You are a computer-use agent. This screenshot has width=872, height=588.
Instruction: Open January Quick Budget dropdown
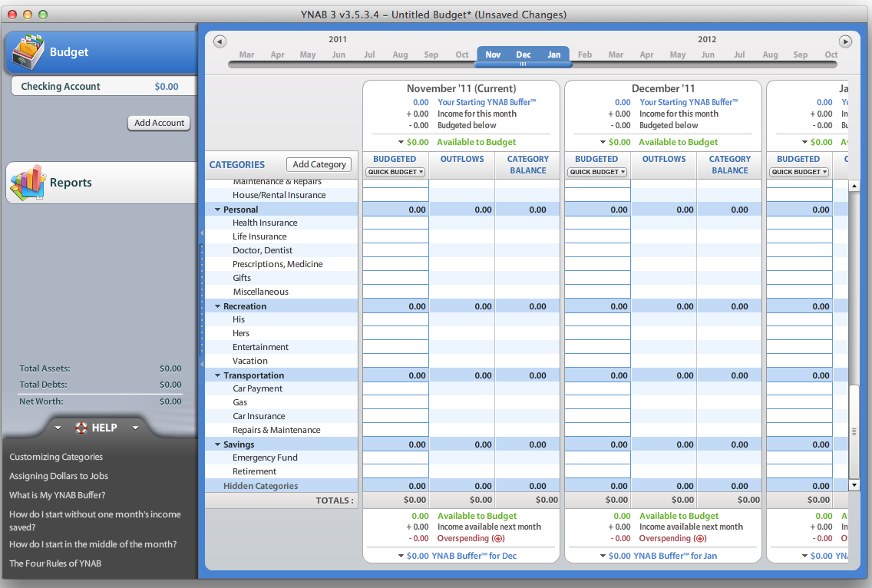click(x=799, y=172)
